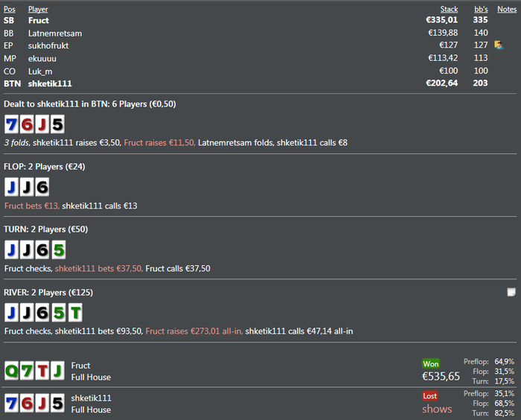The image size is (521, 420).
Task: Select player ekuuuu in the MP row
Action: pos(42,58)
